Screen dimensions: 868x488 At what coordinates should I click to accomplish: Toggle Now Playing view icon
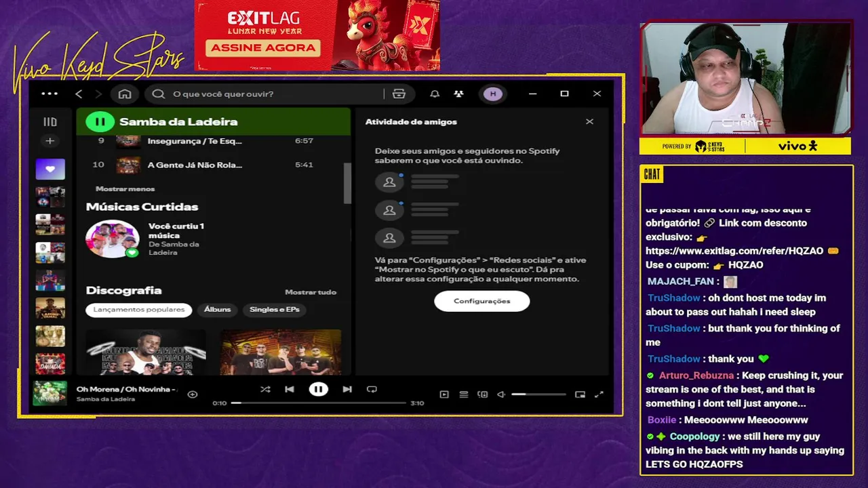point(444,394)
